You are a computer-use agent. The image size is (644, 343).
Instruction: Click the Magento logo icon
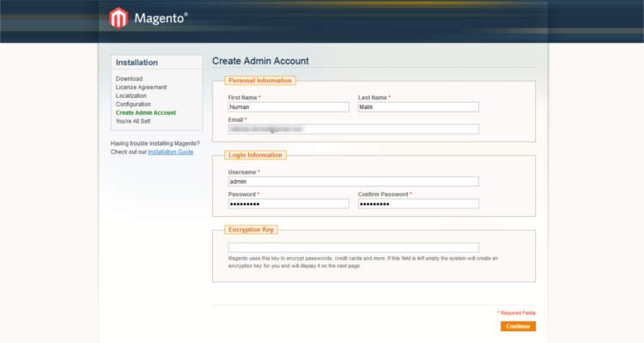pyautogui.click(x=118, y=18)
